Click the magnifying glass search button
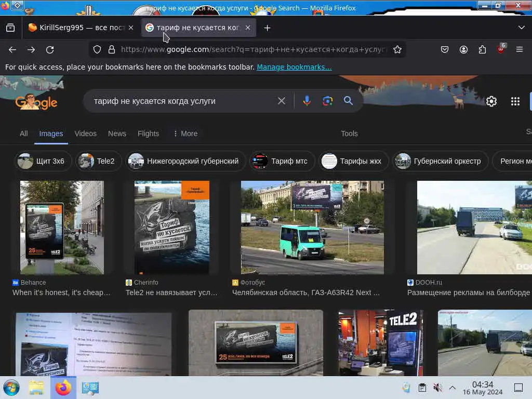Image resolution: width=532 pixels, height=399 pixels. 348,100
